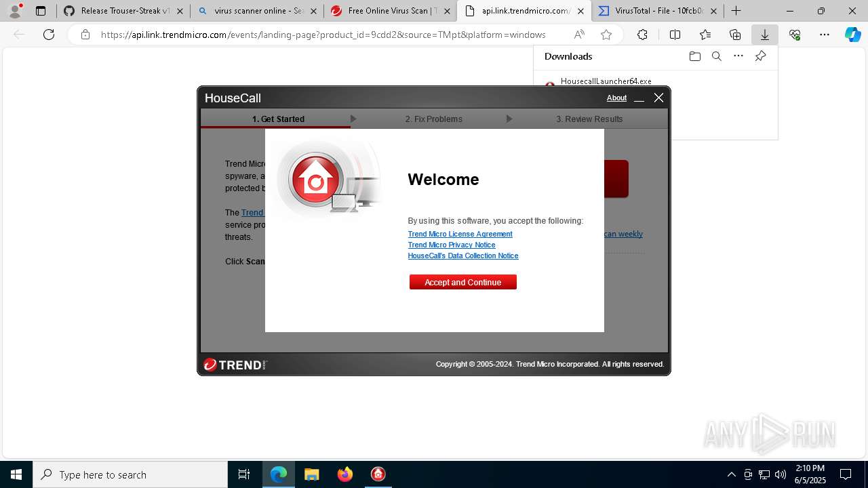Open Microsoft Edge from taskbar
The height and width of the screenshot is (488, 868).
point(279,474)
